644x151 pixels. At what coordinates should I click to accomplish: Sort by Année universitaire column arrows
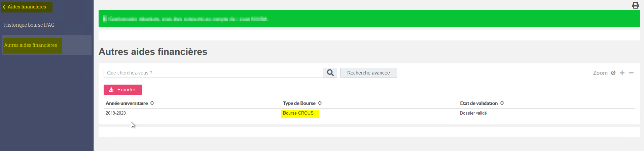coord(152,103)
